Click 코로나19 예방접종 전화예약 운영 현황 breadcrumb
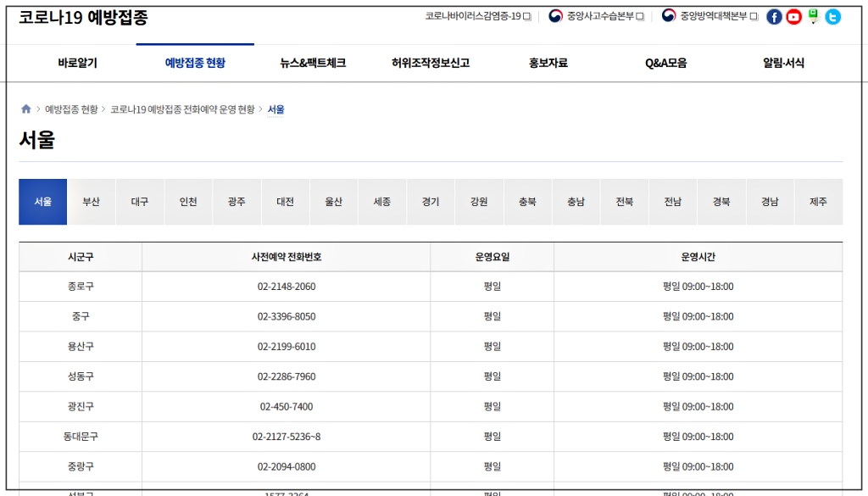Image resolution: width=868 pixels, height=496 pixels. click(183, 109)
